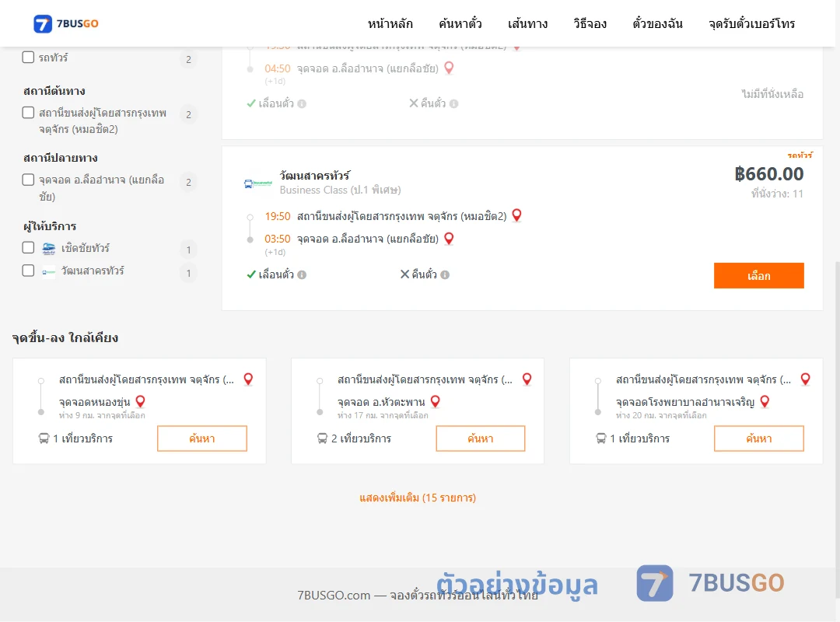This screenshot has height=622, width=840.
Task: Click the 04:50 arrival time
Action: (278, 68)
